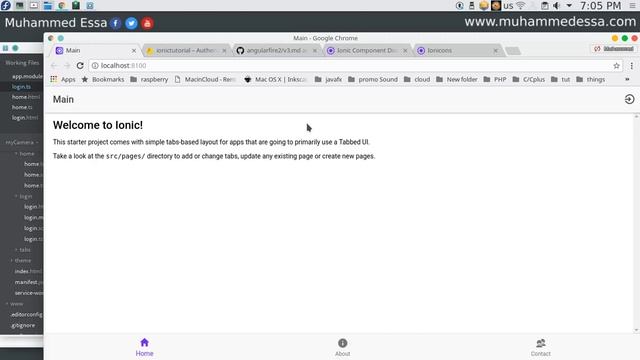Open the Mac OS X Inkscape bookmark

point(276,79)
